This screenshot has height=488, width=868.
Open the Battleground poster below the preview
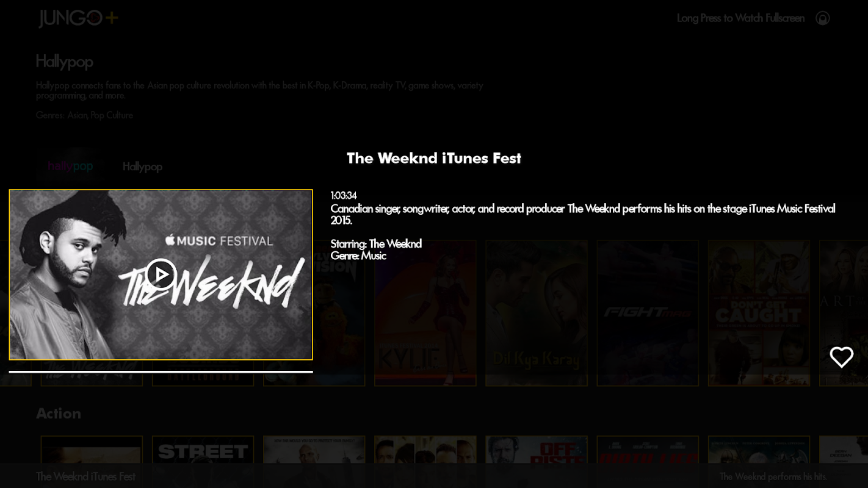[203, 378]
